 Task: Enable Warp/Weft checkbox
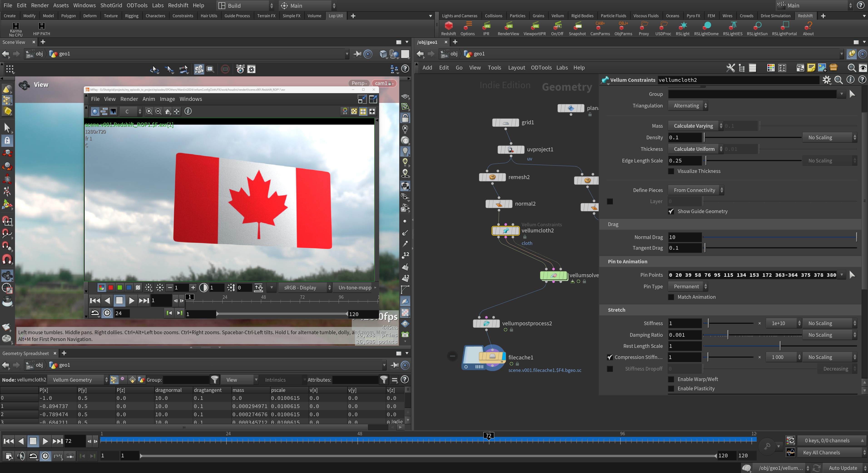pos(671,379)
